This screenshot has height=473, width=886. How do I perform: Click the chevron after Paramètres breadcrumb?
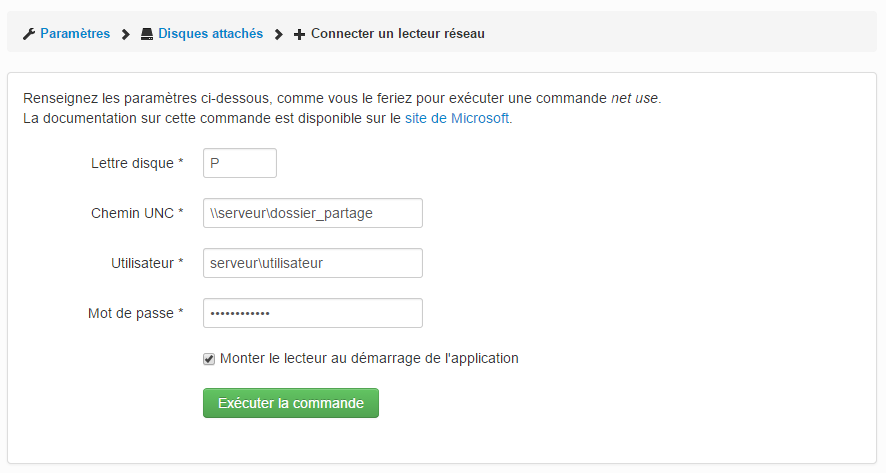[x=125, y=34]
